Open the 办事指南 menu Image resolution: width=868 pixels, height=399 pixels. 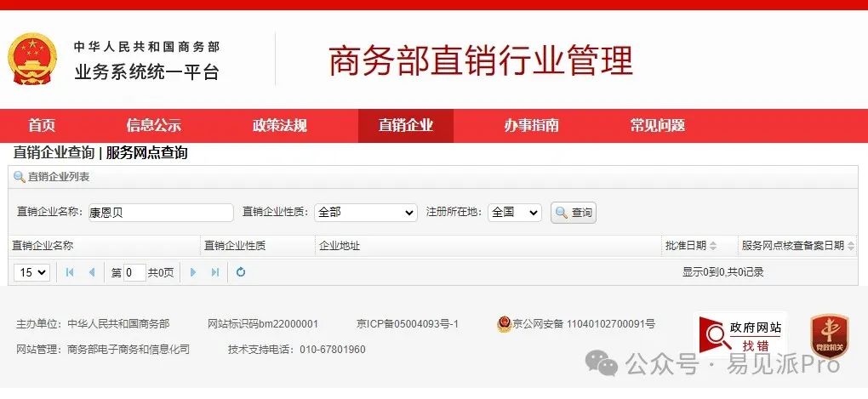[x=531, y=126]
